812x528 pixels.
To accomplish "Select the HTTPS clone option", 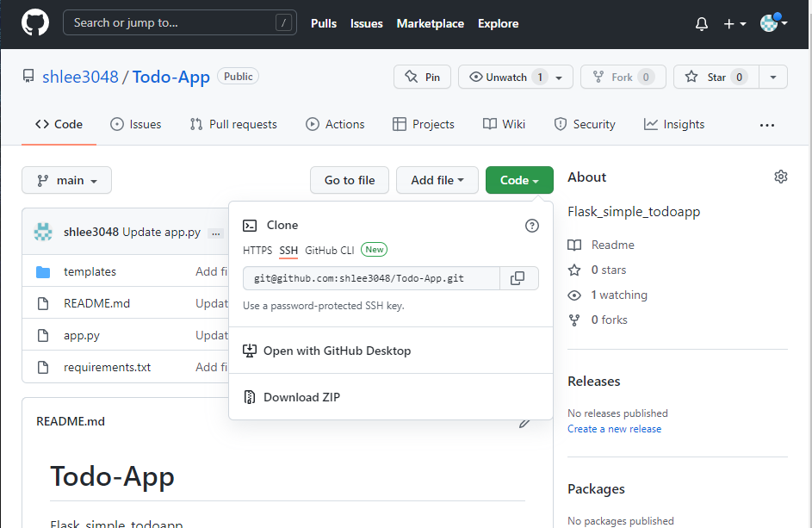I will click(257, 251).
